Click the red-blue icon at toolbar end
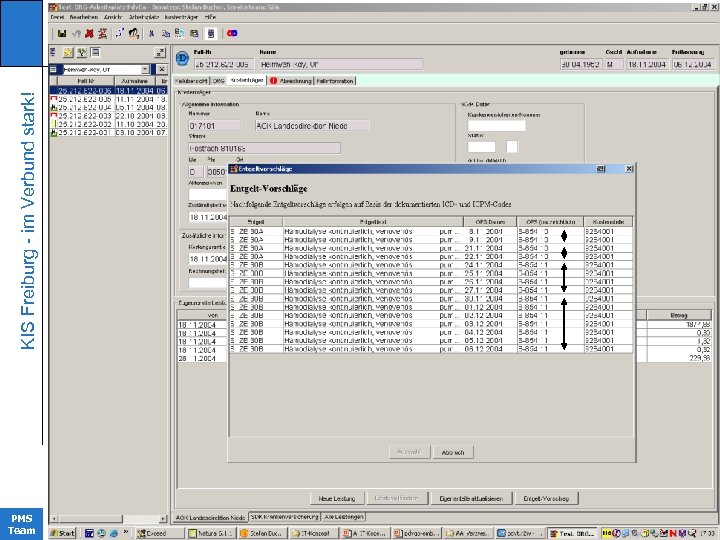This screenshot has width=720, height=540. coord(232,32)
